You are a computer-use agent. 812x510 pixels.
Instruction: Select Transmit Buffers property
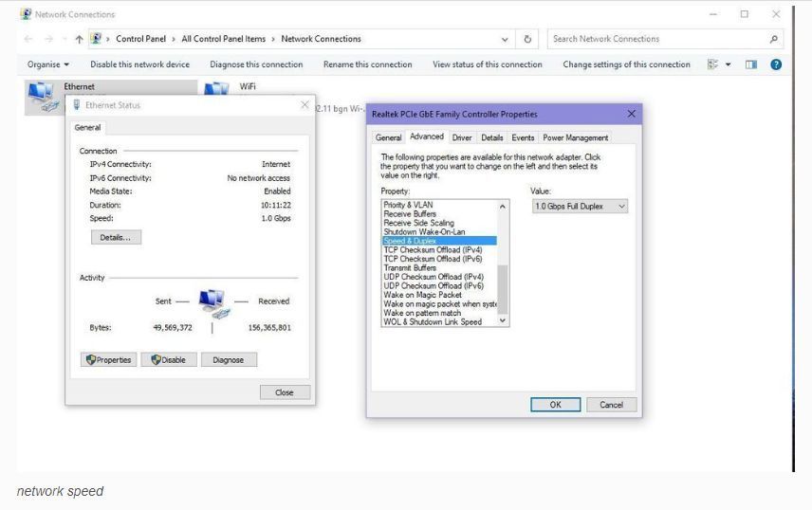439,267
